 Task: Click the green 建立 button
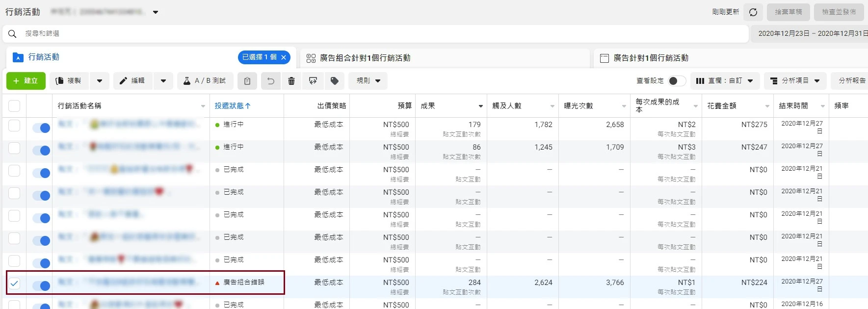coord(26,81)
